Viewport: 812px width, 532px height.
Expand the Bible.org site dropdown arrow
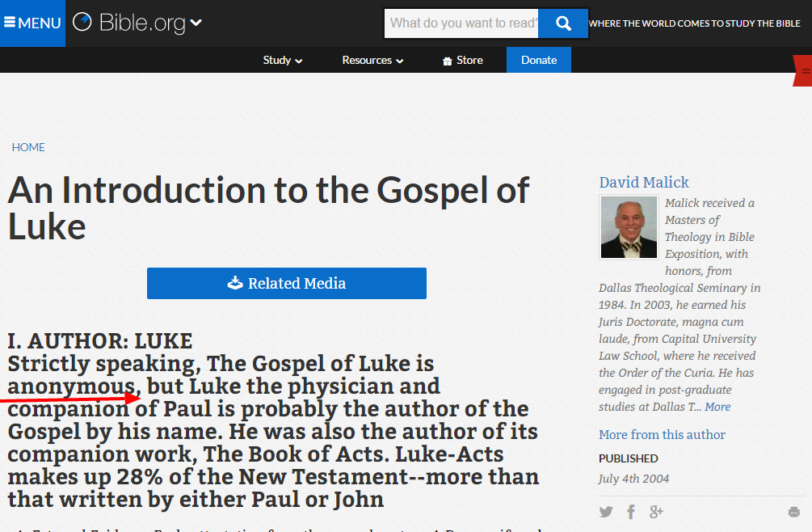pos(196,23)
